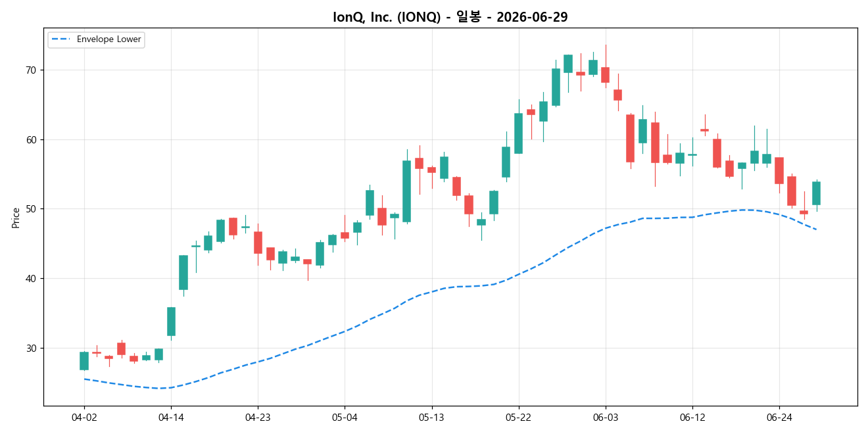Click the 05-04 x-axis date label
Viewport: 868px width, 434px height.
(345, 417)
